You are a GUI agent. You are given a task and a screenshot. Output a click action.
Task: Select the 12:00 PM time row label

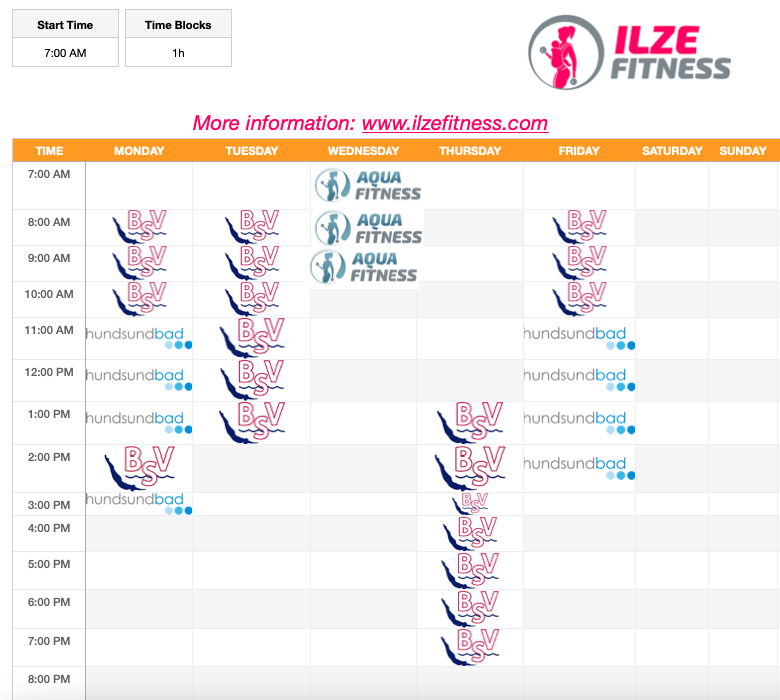[x=49, y=372]
